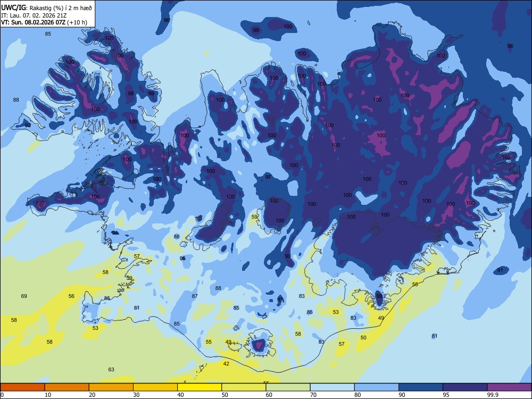Click the 90–95 dark blue legend block
Image resolution: width=532 pixels, height=399 pixels.
click(421, 387)
